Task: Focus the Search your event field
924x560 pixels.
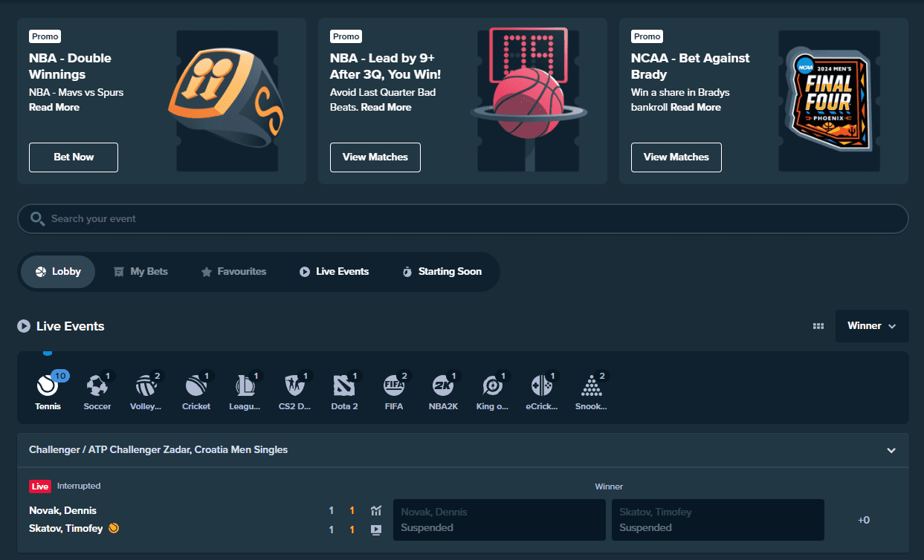Action: tap(463, 219)
